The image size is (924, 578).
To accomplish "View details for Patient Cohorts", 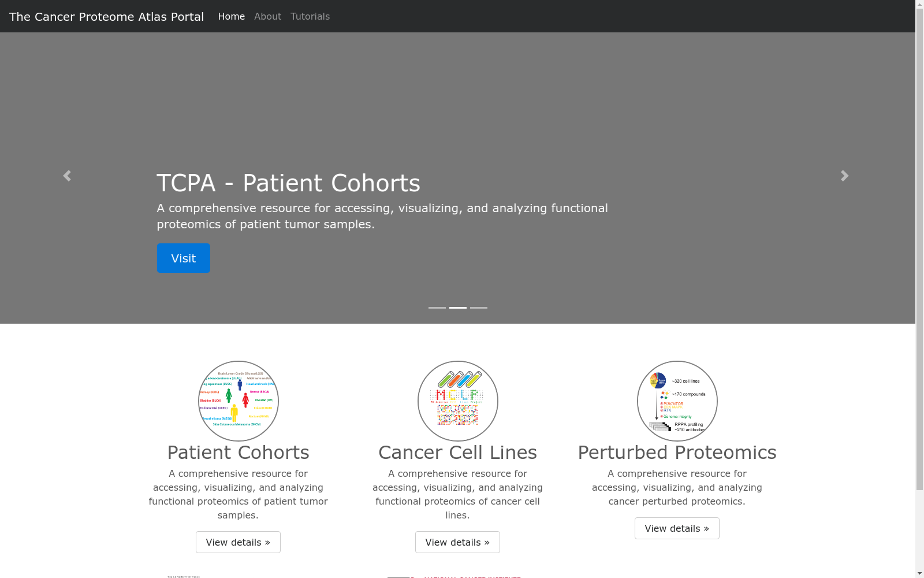I will (238, 542).
